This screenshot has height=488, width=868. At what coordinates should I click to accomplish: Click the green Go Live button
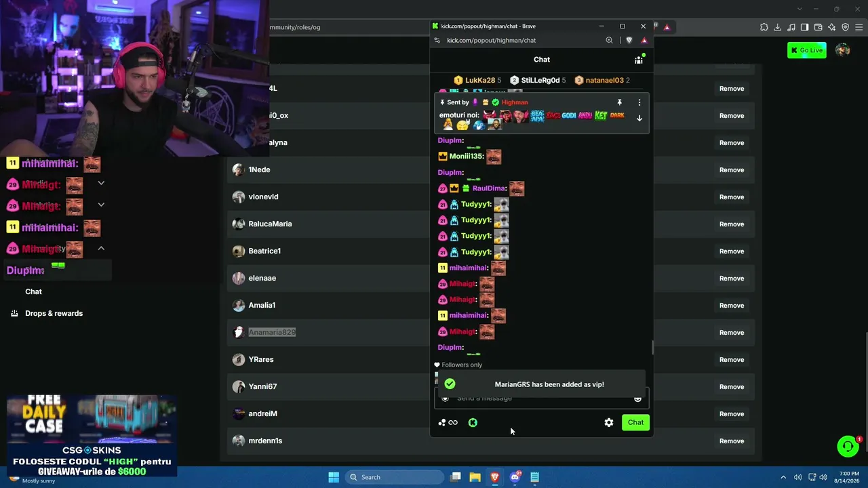coord(807,50)
